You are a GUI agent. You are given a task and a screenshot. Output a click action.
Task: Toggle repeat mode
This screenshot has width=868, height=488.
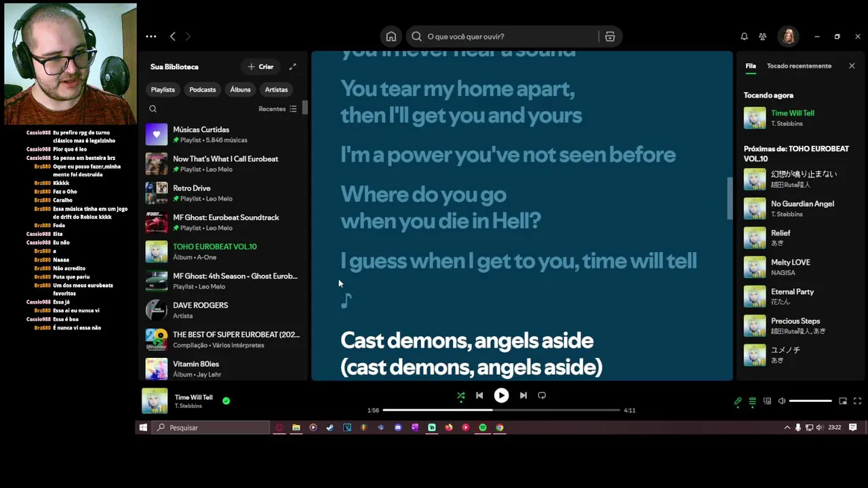[542, 395]
